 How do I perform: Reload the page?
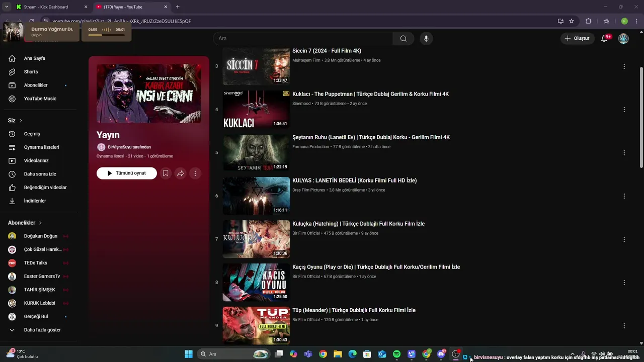point(31,21)
